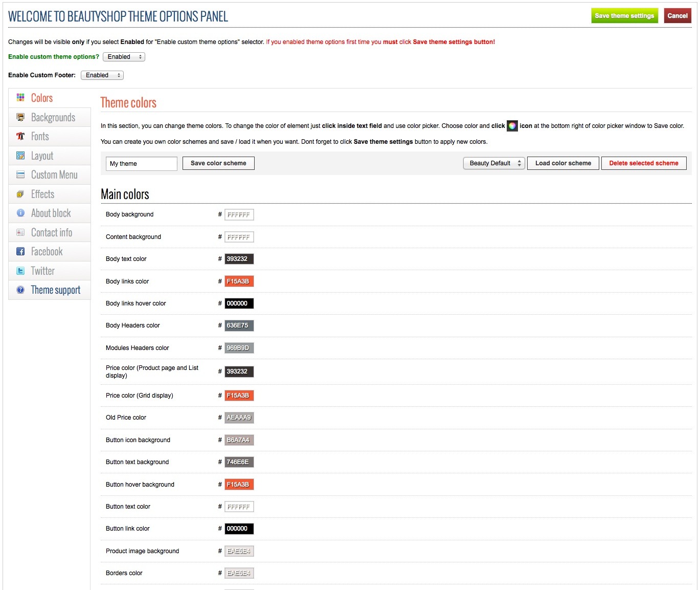Pick the Button link color field
The width and height of the screenshot is (700, 590).
239,529
